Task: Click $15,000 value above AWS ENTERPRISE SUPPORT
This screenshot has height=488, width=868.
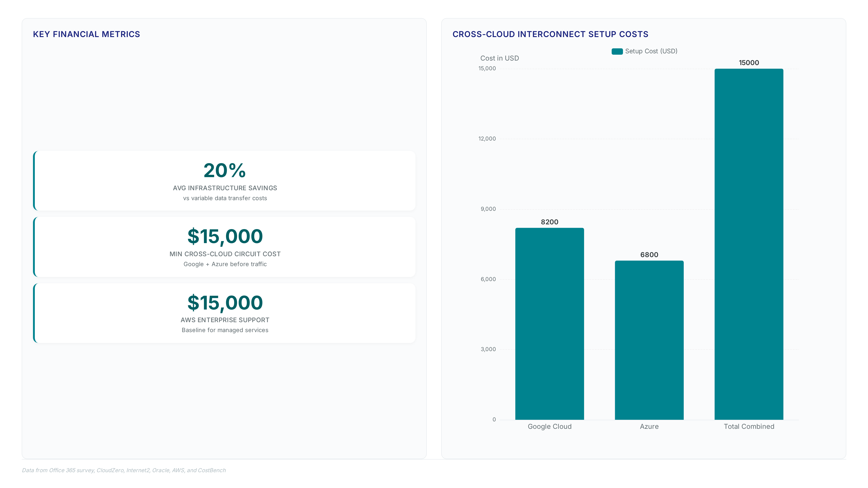Action: pyautogui.click(x=225, y=303)
